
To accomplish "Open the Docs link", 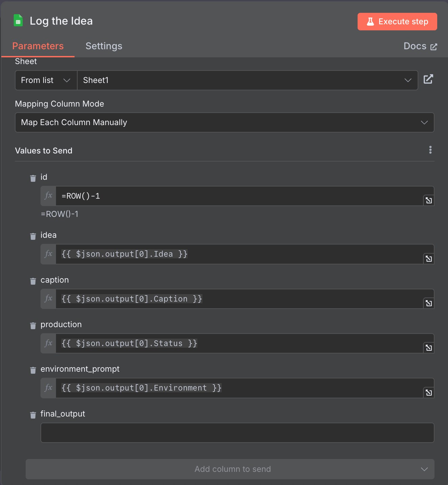I will tap(420, 46).
